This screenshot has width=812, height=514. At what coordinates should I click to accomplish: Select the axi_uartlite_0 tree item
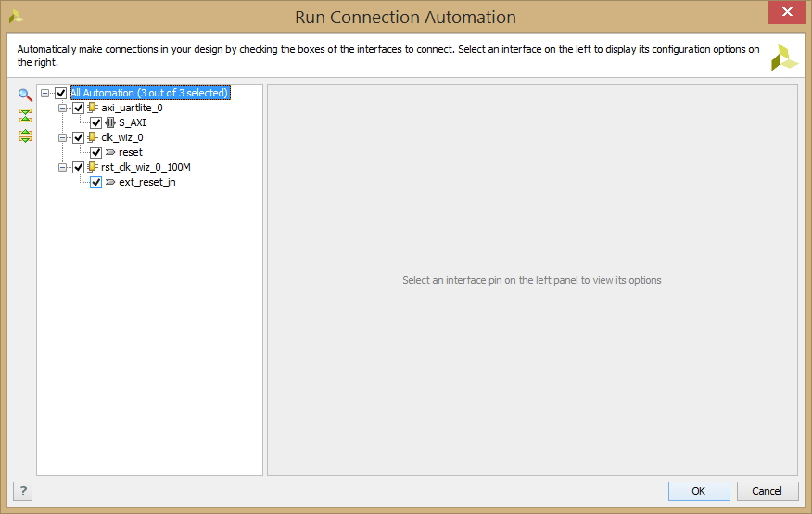(132, 108)
